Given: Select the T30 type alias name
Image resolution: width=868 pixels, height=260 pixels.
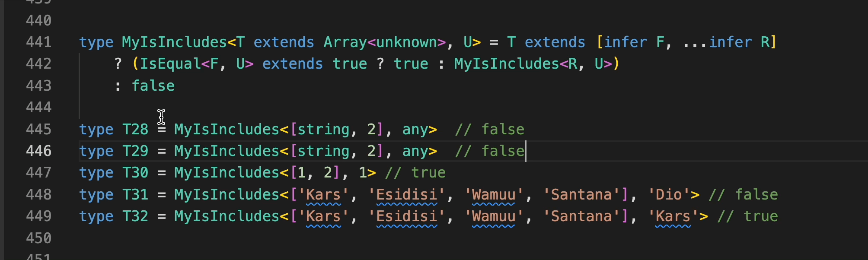Looking at the screenshot, I should coord(135,173).
